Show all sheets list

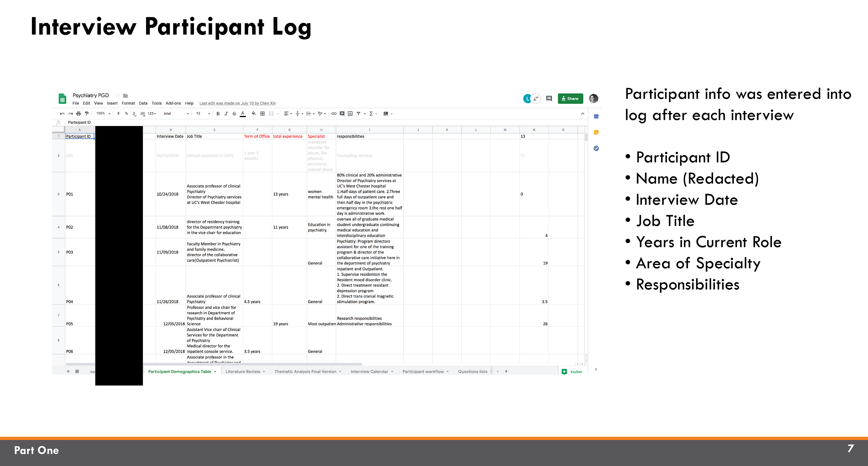[x=77, y=371]
